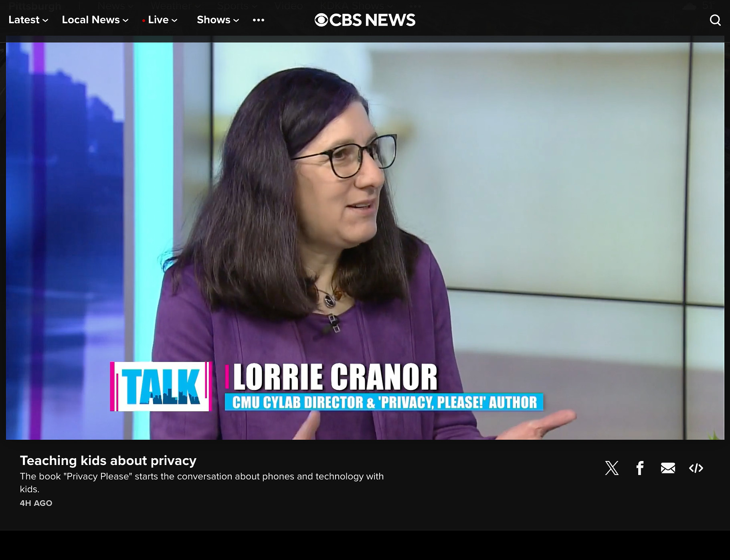Expand the Local News dropdown

click(125, 20)
